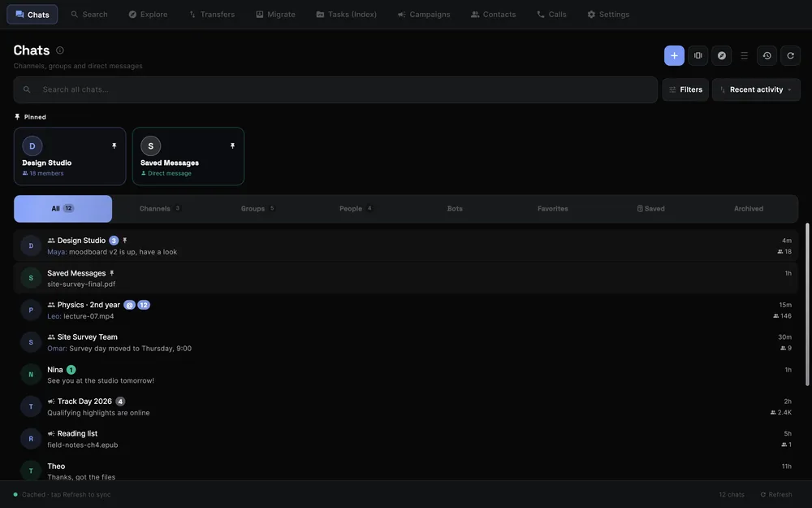
Task: Select the Archived filter tab
Action: (x=749, y=209)
